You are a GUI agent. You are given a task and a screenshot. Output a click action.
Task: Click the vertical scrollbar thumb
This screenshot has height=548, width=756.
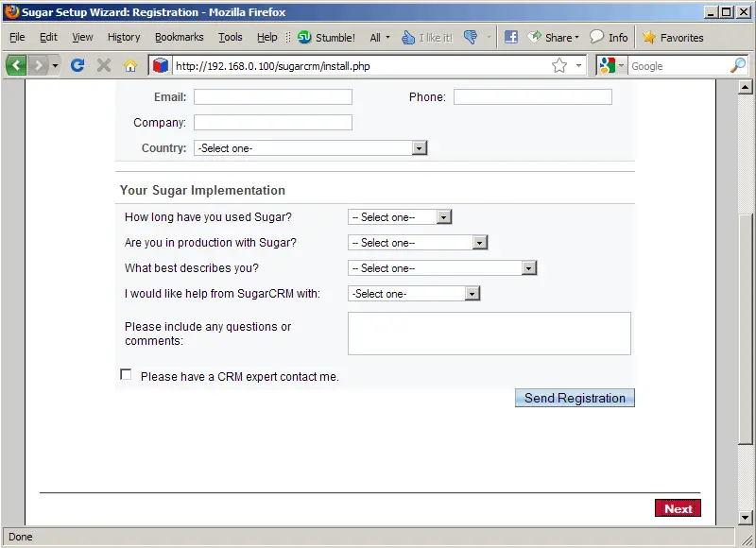click(x=745, y=329)
